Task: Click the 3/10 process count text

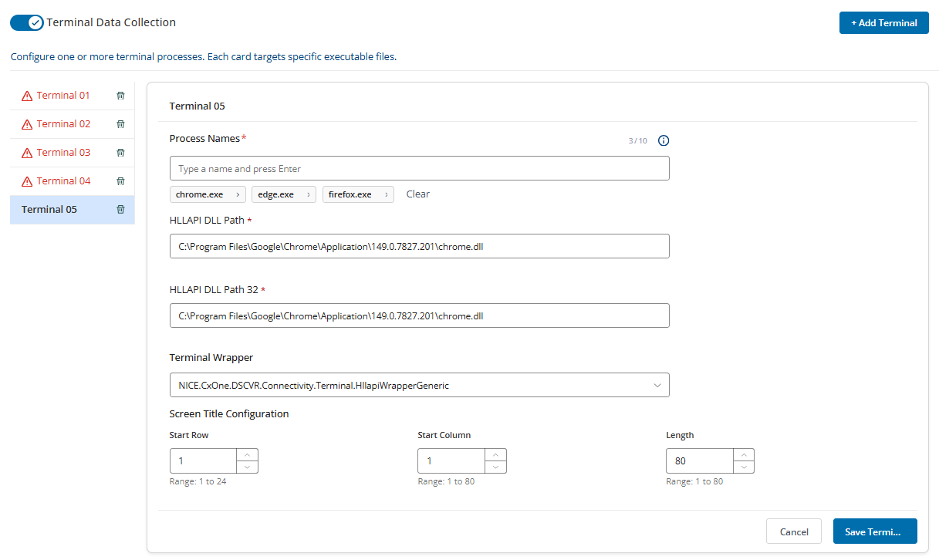Action: tap(638, 141)
